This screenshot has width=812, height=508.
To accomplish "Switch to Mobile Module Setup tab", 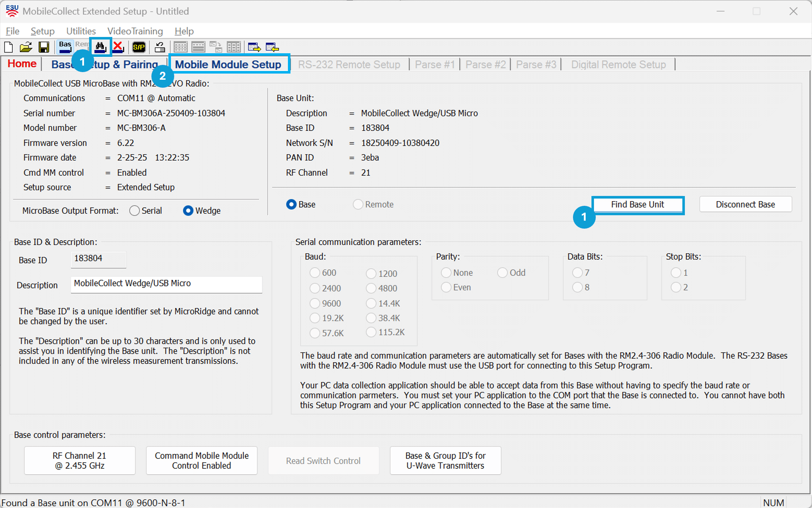I will (228, 64).
